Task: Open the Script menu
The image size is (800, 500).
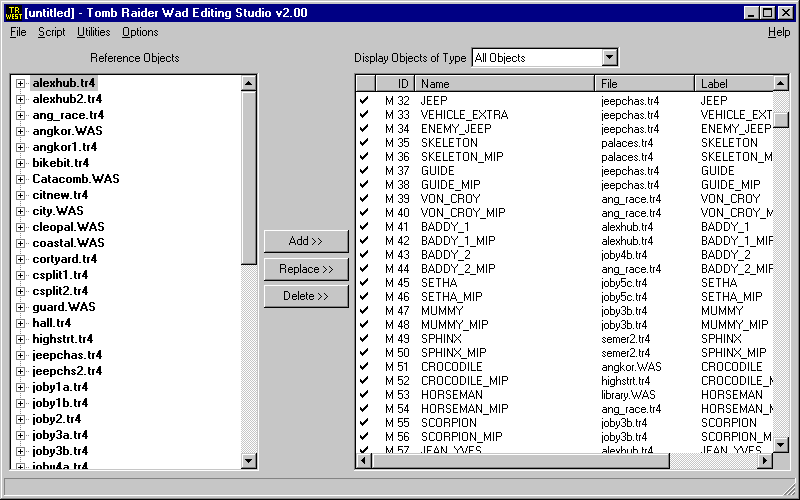Action: pos(52,32)
